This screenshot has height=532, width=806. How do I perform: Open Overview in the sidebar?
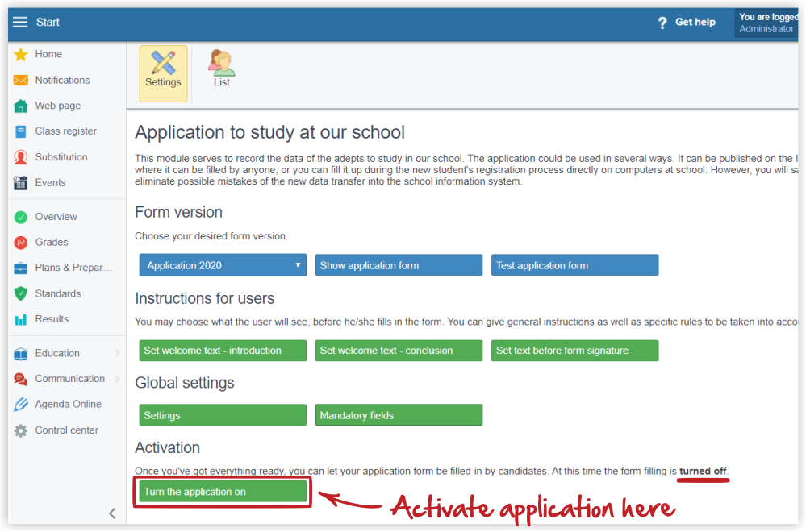pos(56,217)
